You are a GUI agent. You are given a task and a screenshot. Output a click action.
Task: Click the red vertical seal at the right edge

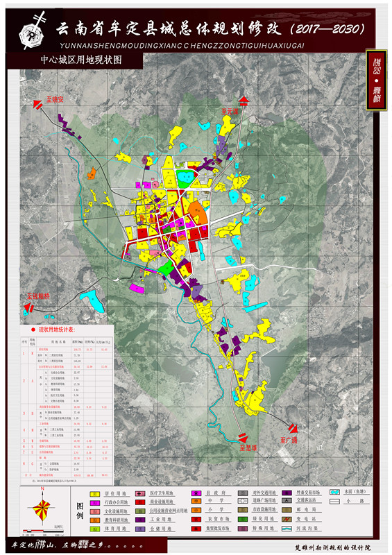pyautogui.click(x=376, y=80)
